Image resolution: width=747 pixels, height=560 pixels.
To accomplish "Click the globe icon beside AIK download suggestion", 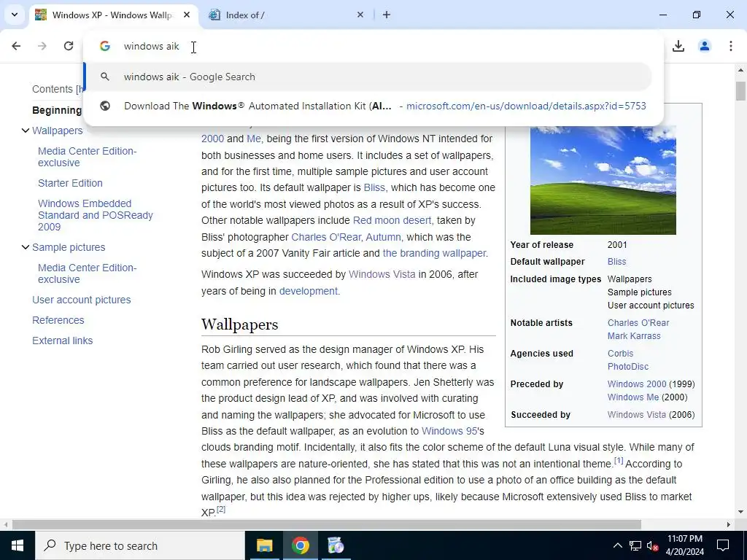I will coord(105,106).
